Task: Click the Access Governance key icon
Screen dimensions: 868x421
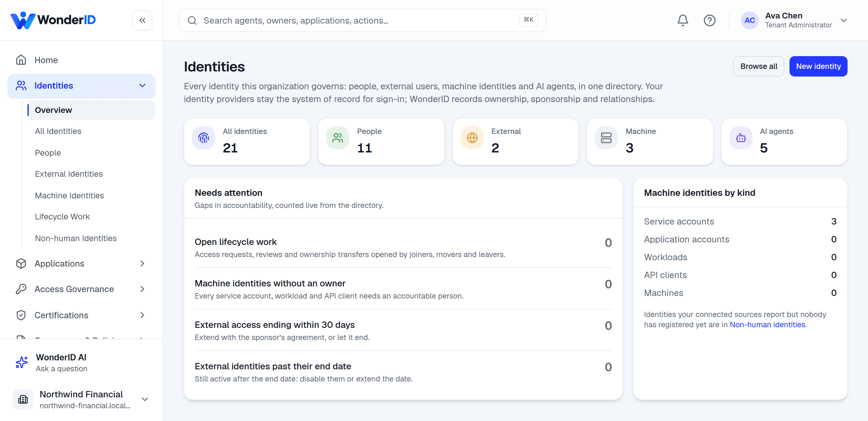Action: (21, 289)
